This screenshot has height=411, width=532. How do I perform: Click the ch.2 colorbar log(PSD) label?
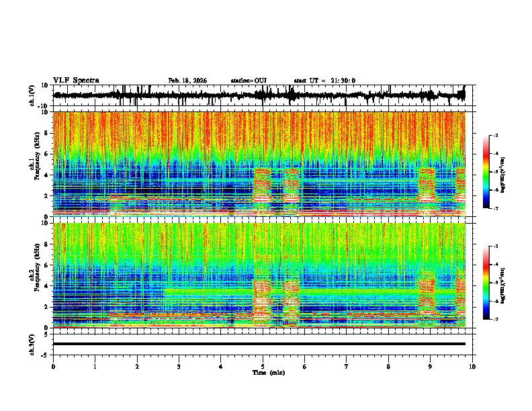pyautogui.click(x=503, y=285)
